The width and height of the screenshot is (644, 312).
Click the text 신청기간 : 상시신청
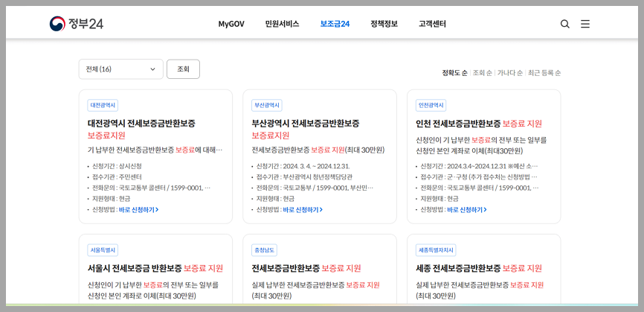coord(117,167)
